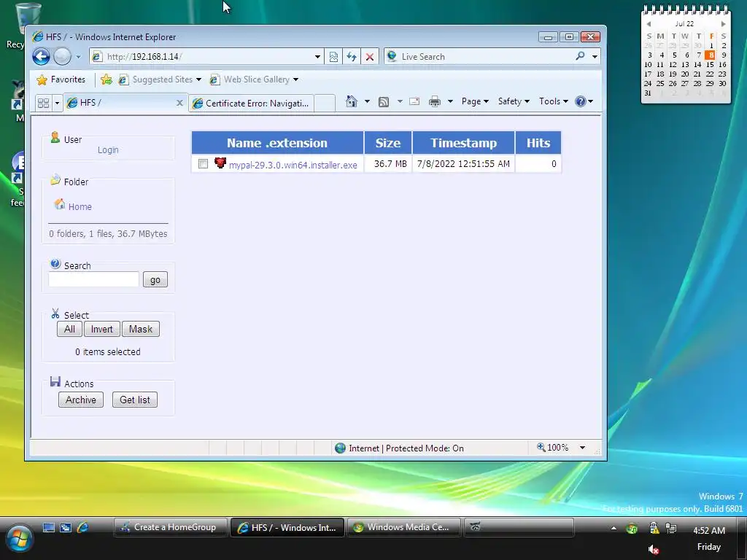Go to the home page icon
This screenshot has height=560, width=747.
(x=352, y=101)
